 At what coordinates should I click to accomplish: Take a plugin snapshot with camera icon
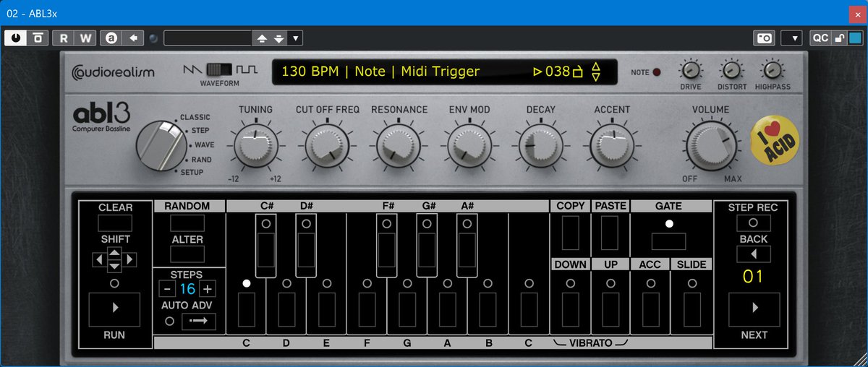(765, 38)
